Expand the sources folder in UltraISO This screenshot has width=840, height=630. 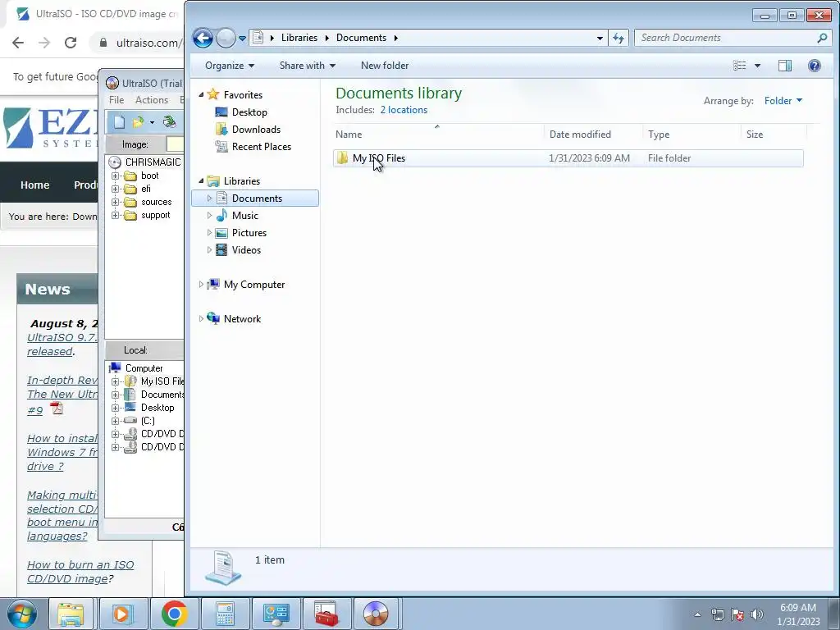[x=115, y=202]
